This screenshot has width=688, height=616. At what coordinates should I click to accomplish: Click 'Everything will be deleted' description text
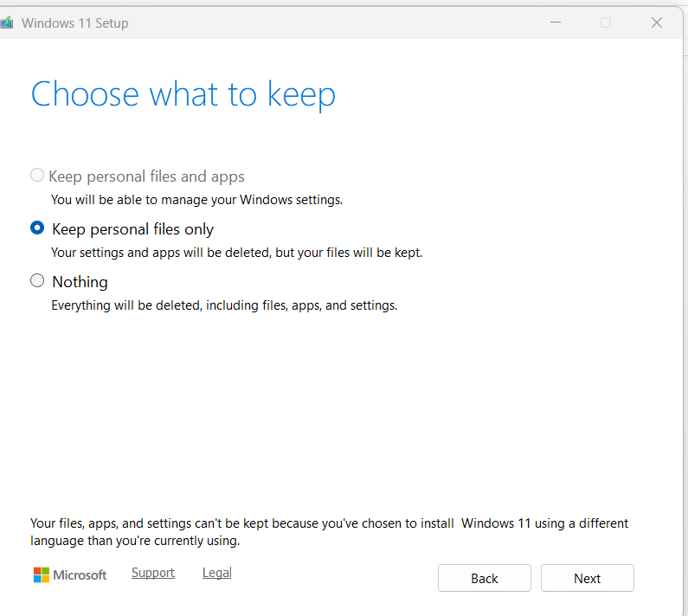click(x=224, y=305)
